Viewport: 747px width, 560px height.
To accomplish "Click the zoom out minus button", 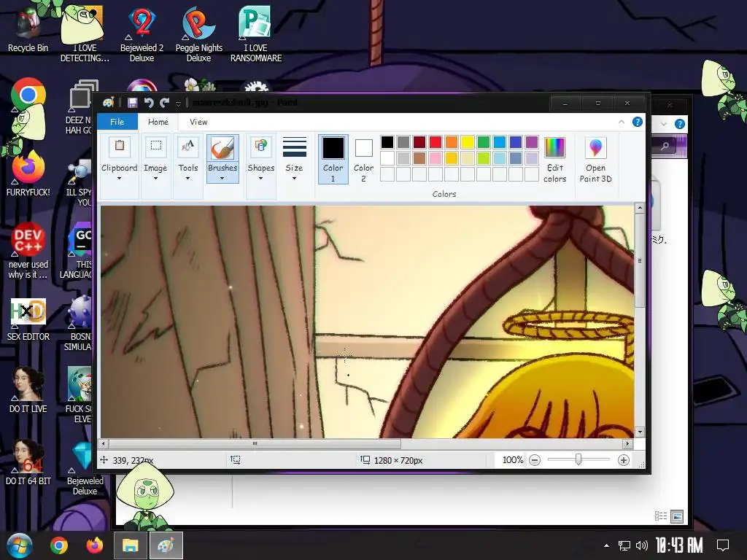I will click(535, 460).
